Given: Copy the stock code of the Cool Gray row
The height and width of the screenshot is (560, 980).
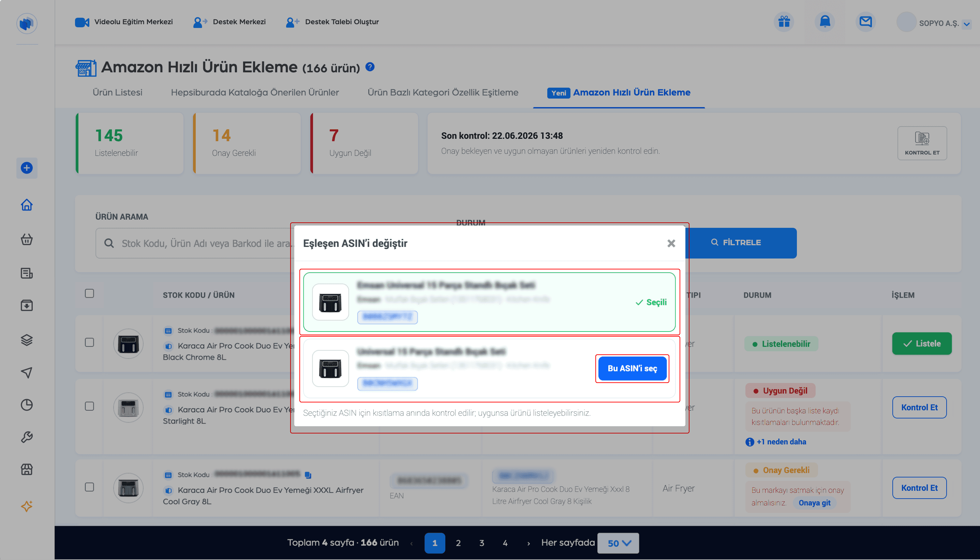Looking at the screenshot, I should click(x=308, y=475).
